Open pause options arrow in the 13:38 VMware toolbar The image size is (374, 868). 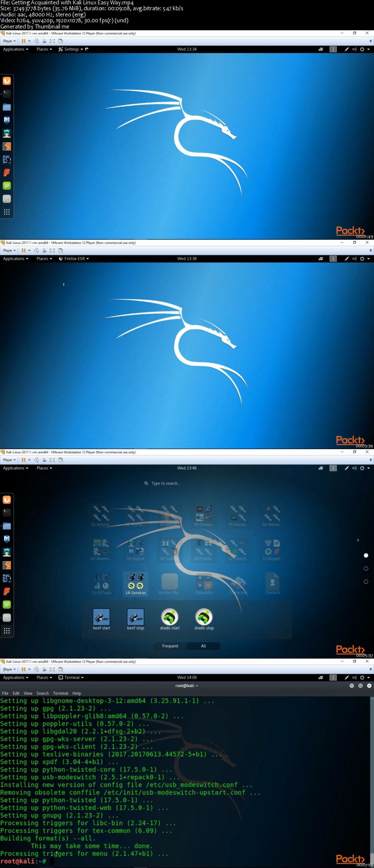[x=29, y=251]
